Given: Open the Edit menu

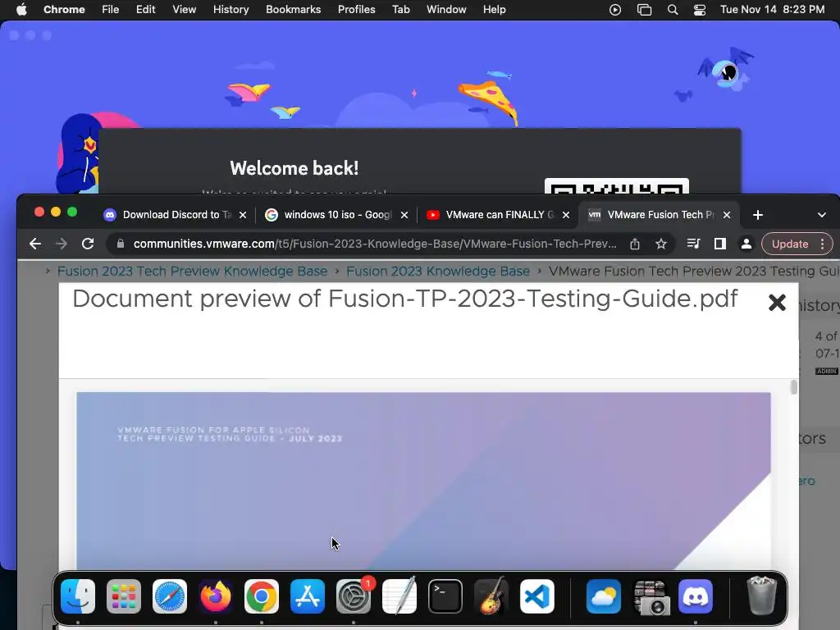Looking at the screenshot, I should click(146, 10).
